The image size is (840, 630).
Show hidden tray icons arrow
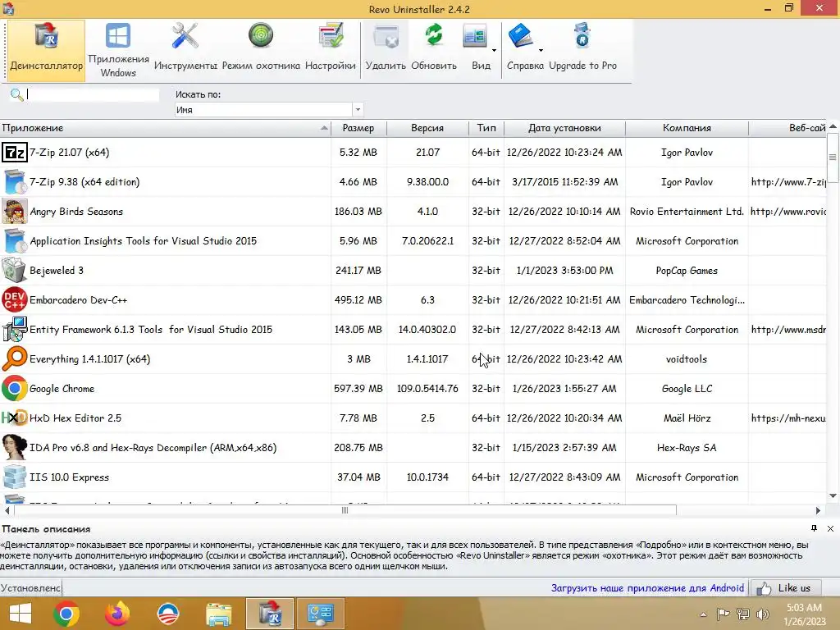[x=703, y=614]
